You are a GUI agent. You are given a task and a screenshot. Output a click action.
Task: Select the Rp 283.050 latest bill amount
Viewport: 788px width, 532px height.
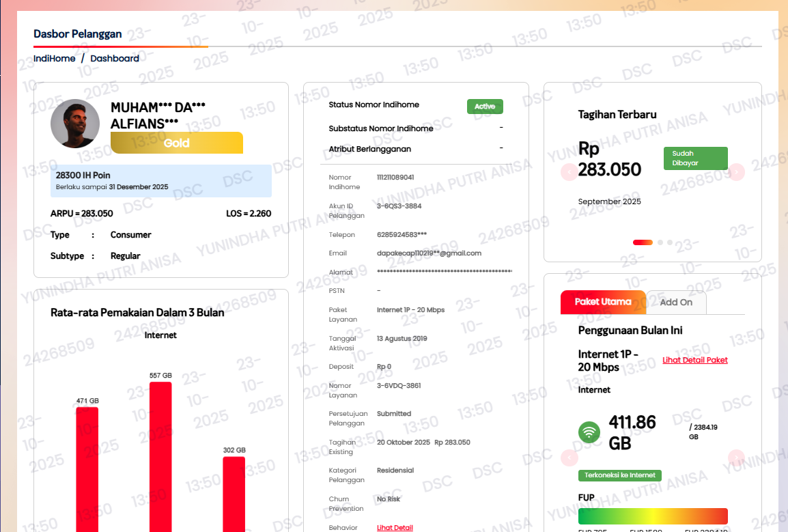pos(610,159)
